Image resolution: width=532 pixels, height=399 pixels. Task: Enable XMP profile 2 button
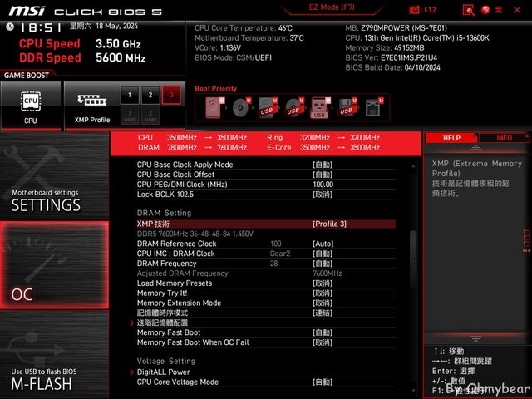[150, 95]
